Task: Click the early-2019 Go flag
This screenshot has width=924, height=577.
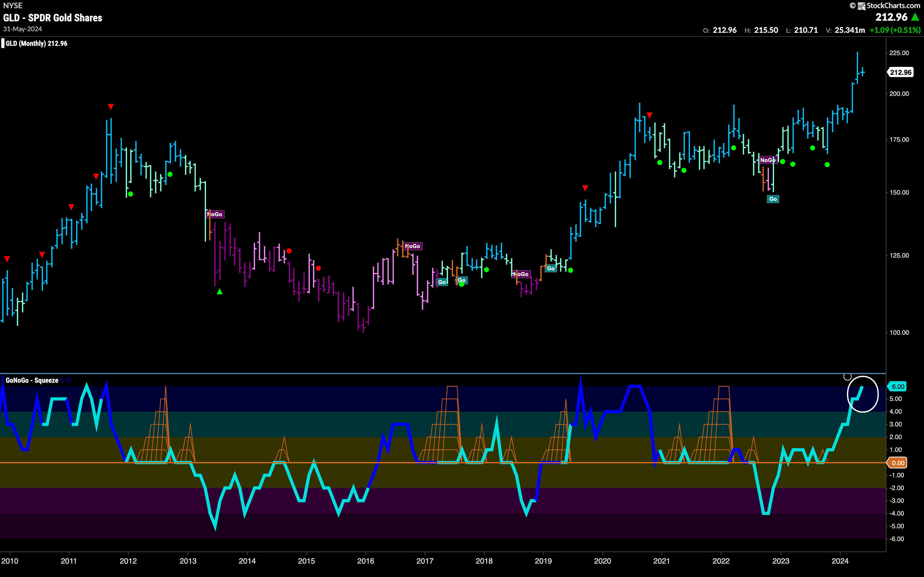Action: point(551,269)
